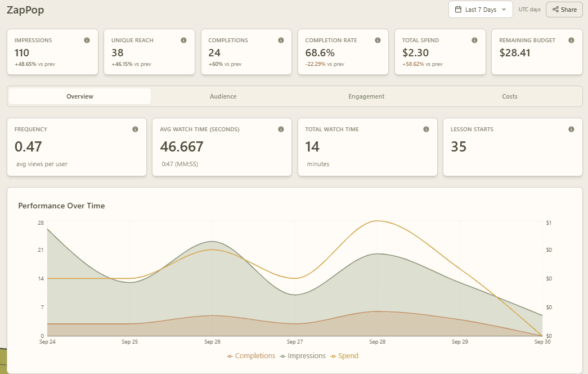
Task: Click the Remaining Budget info icon
Action: pos(571,40)
